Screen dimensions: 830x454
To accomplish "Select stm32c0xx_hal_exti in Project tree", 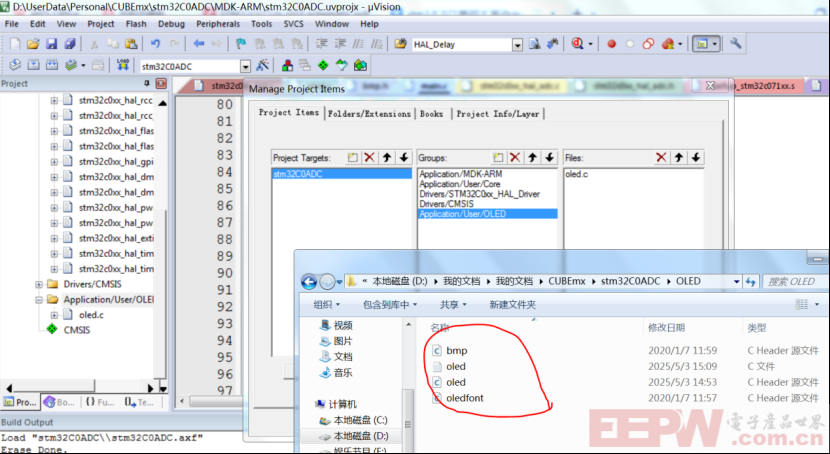I will tap(116, 238).
